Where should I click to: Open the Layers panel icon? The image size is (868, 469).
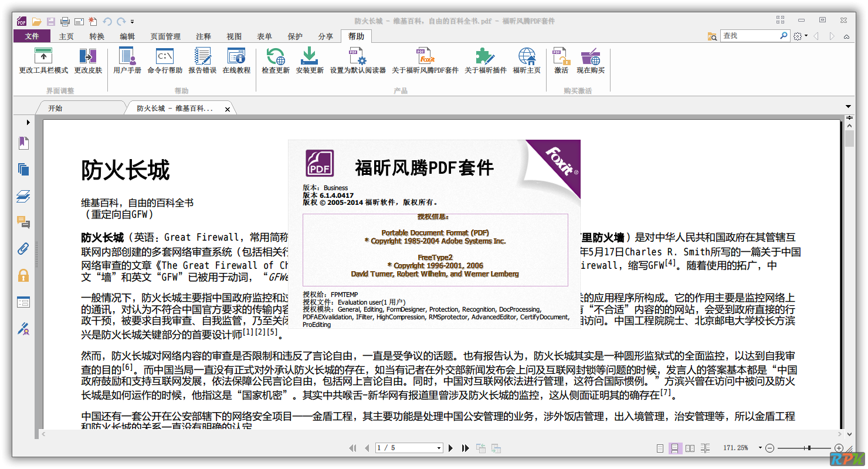(23, 196)
